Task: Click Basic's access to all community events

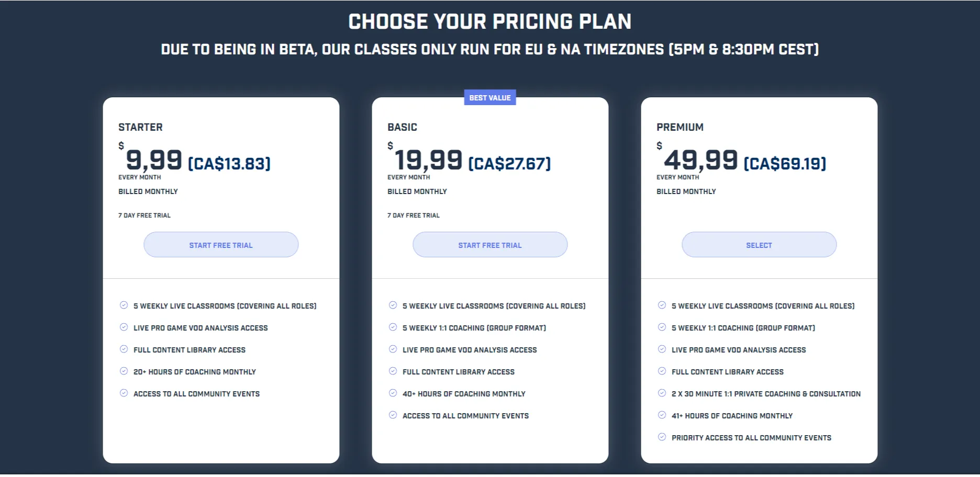Action: click(465, 416)
